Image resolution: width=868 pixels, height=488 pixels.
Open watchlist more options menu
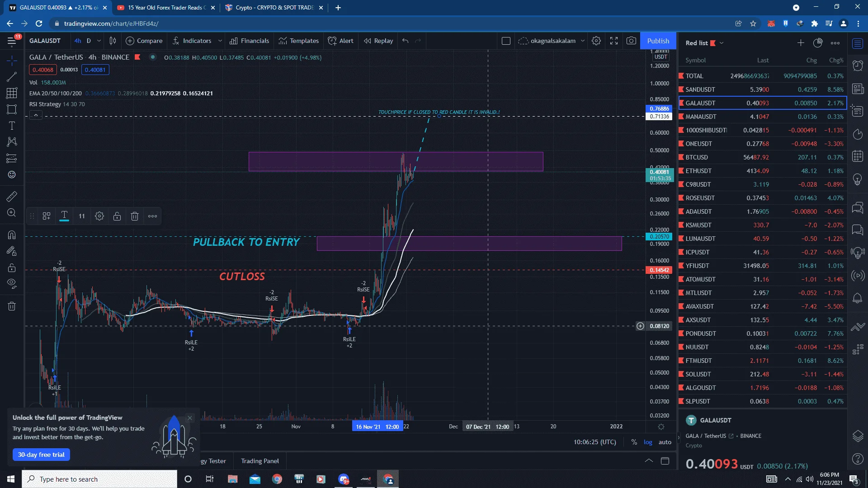pyautogui.click(x=835, y=43)
